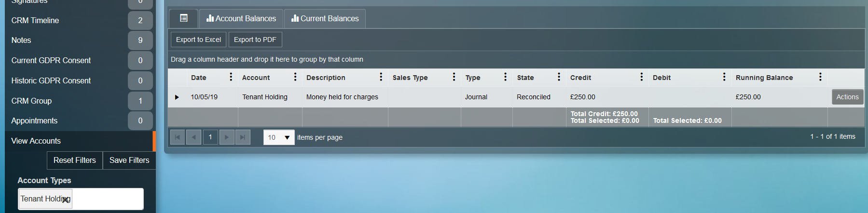This screenshot has height=213, width=868.
Task: Open the Account column options menu
Action: point(295,77)
